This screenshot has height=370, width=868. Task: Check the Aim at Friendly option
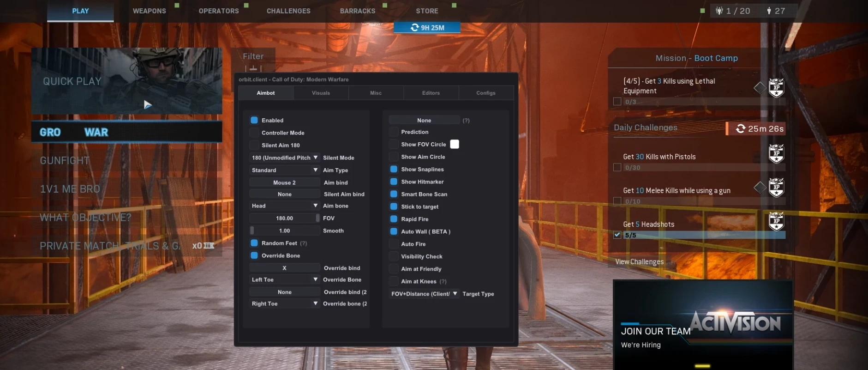[394, 269]
